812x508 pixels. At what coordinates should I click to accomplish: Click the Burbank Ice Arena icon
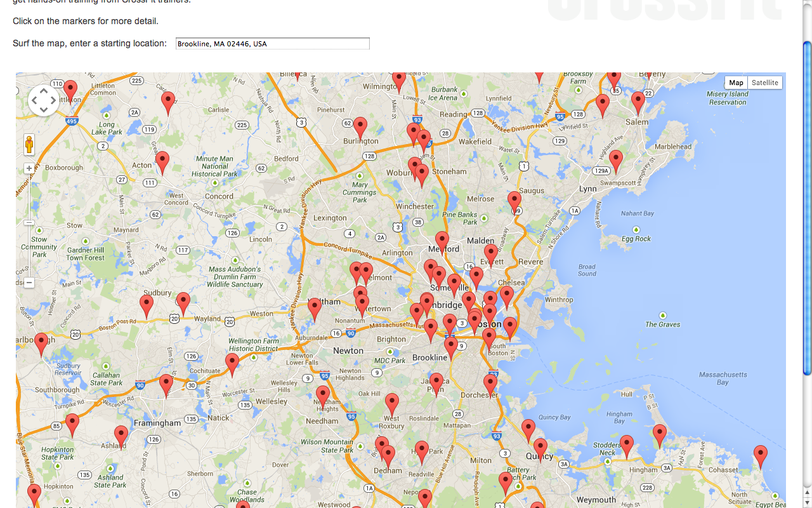point(464,93)
